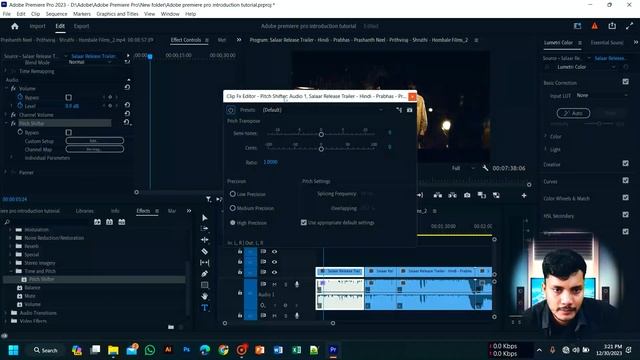Expand the Panner effect
Viewport: 640px width, 360px height.
6,173
